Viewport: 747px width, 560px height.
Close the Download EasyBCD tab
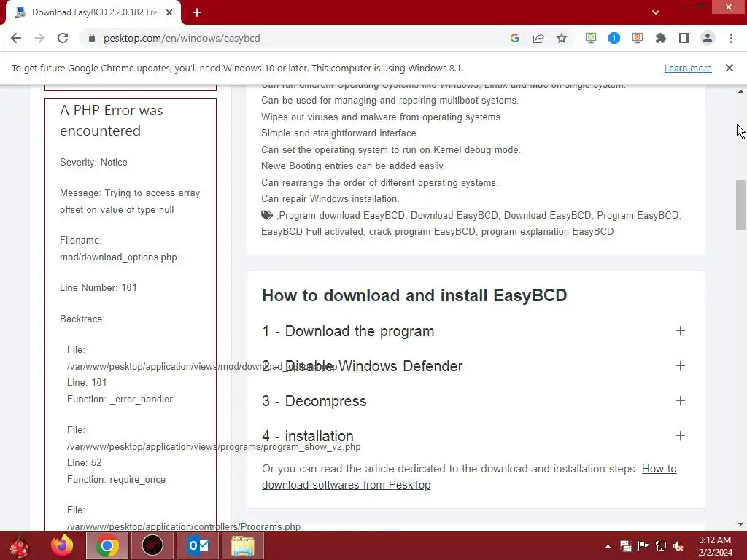coord(169,12)
